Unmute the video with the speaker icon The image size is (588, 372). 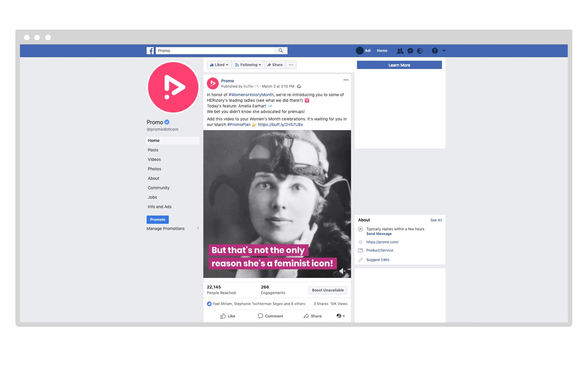(342, 271)
